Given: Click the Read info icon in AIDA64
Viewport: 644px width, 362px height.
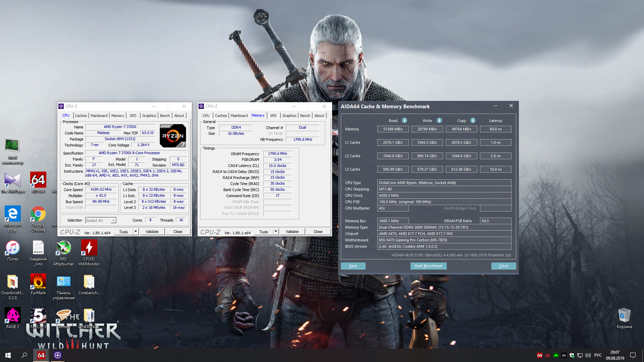Looking at the screenshot, I should click(x=405, y=120).
